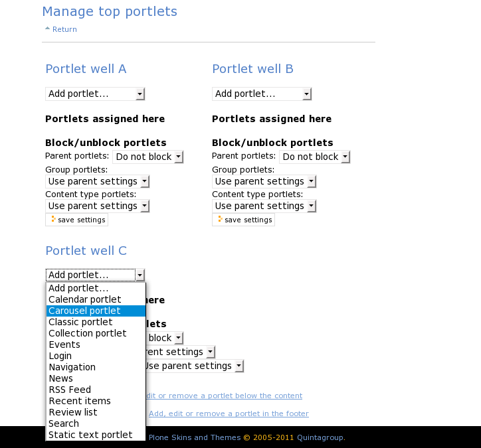Image resolution: width=481 pixels, height=448 pixels.
Task: Open Group portlets dropdown in well B
Action: pyautogui.click(x=264, y=181)
